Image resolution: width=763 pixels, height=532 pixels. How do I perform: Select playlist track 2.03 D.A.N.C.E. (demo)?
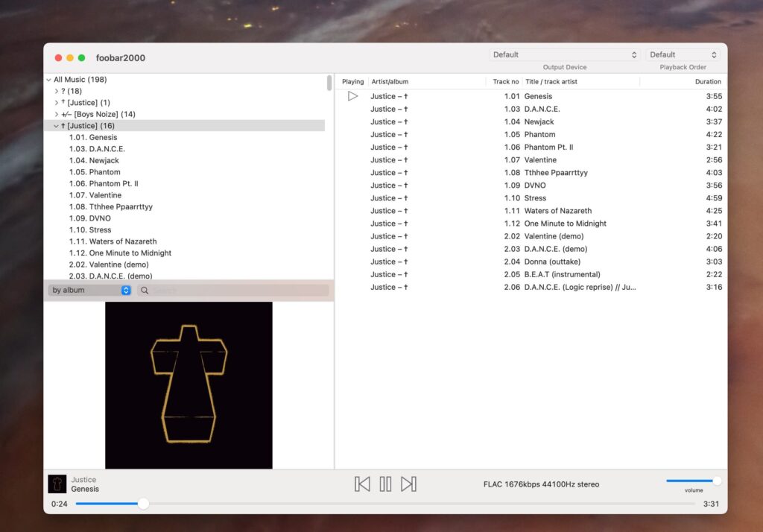click(x=531, y=249)
